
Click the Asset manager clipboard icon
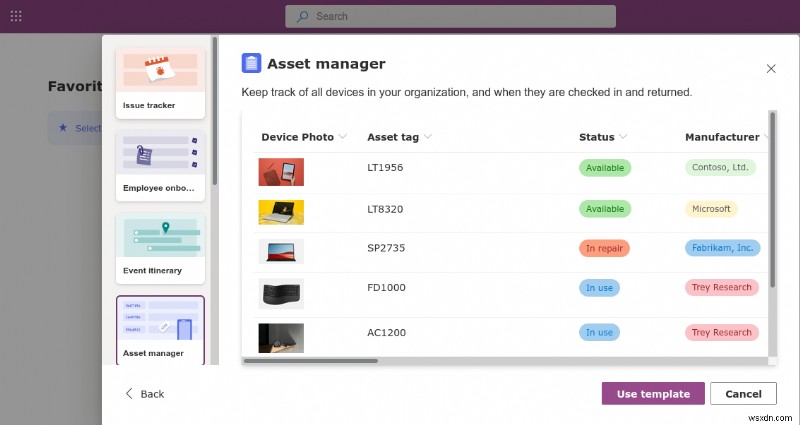pos(251,63)
